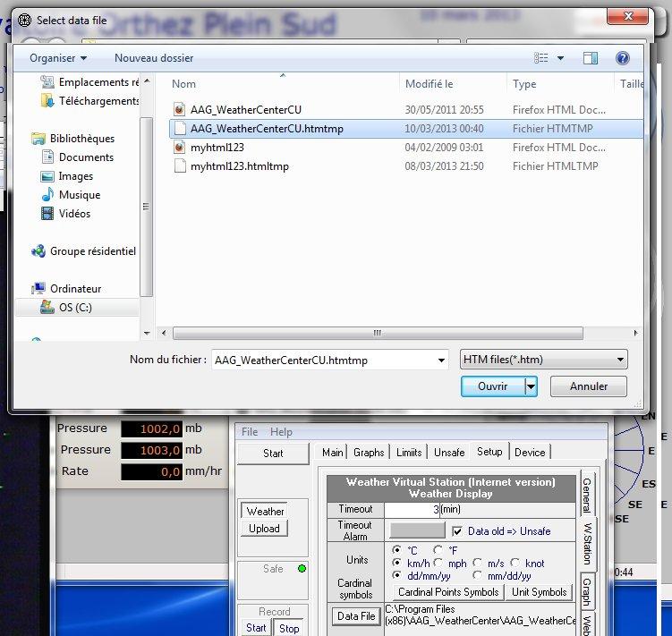672x636 pixels.
Task: Select the °F temperature unit
Action: [438, 550]
